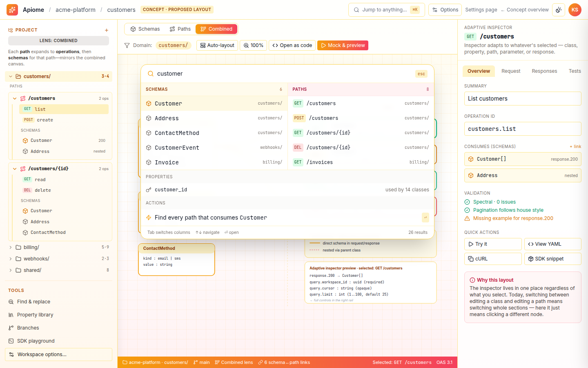Viewport: 588px width, 368px height.
Task: Open the Overview inspector tab
Action: (479, 71)
